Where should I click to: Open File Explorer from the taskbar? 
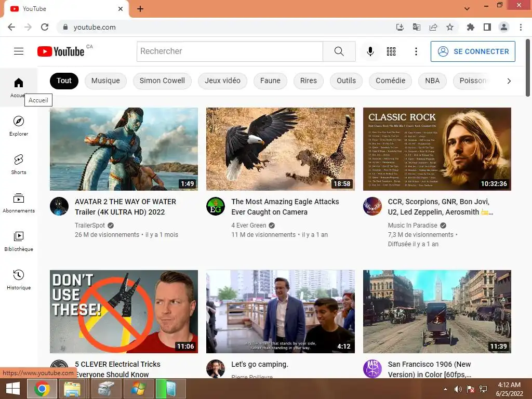(x=72, y=389)
